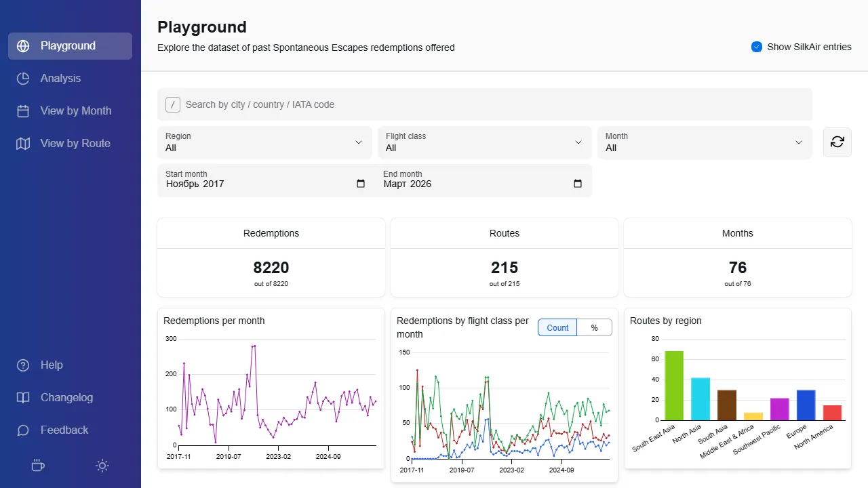Image resolution: width=868 pixels, height=488 pixels.
Task: Click the coffee cup icon in the sidebar
Action: tap(38, 466)
